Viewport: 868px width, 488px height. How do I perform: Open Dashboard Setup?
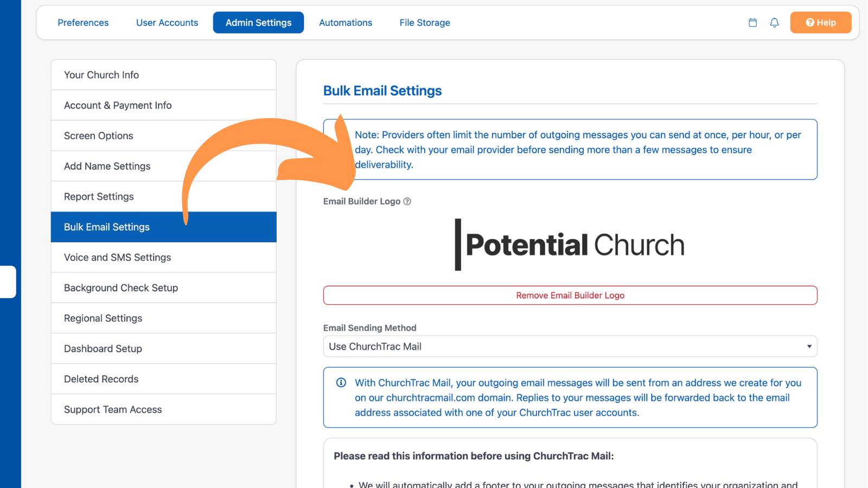tap(163, 349)
